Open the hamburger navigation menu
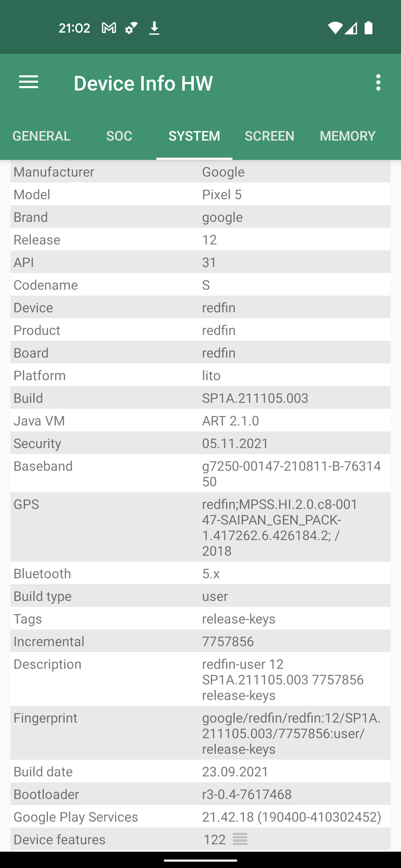401x868 pixels. point(29,82)
